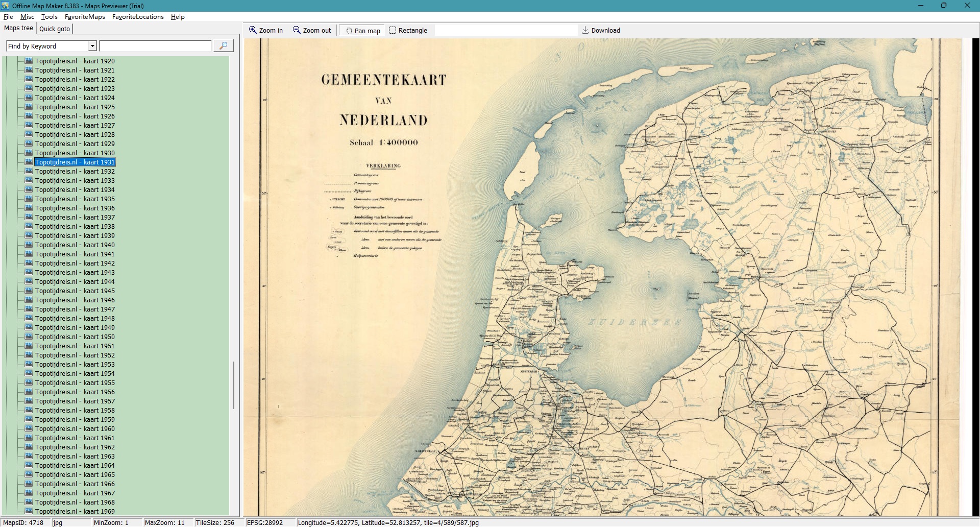Screen dimensions: 980x527
Task: Click the maps tree vertical scrollbar thumb
Action: 234,386
